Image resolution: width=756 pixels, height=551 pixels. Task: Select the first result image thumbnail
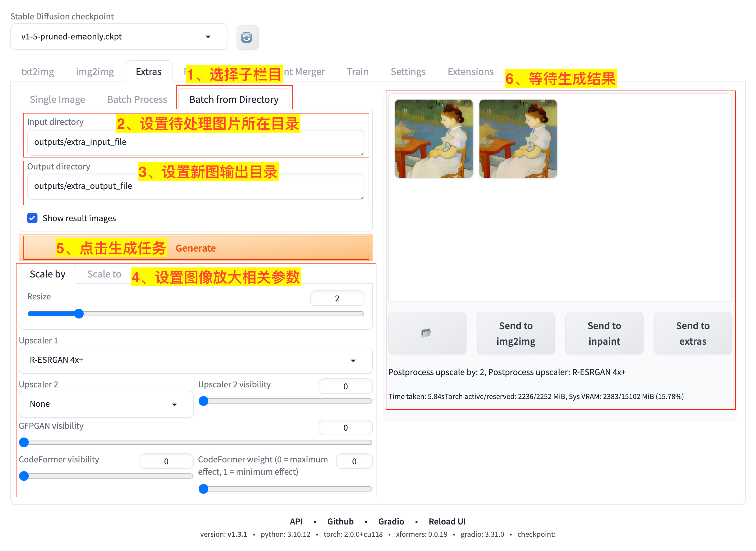[x=434, y=138]
